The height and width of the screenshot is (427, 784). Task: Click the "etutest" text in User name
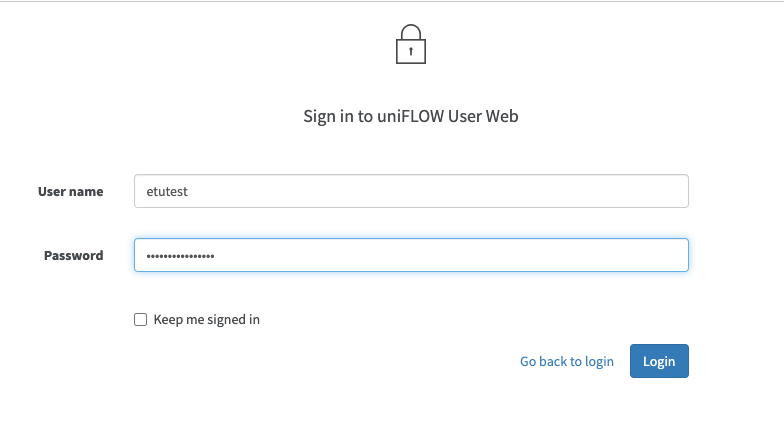click(167, 191)
